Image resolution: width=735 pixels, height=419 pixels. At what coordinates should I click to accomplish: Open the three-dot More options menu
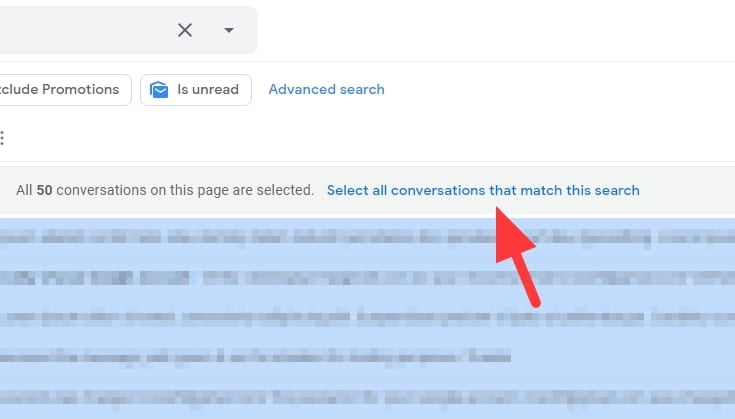tap(2, 138)
